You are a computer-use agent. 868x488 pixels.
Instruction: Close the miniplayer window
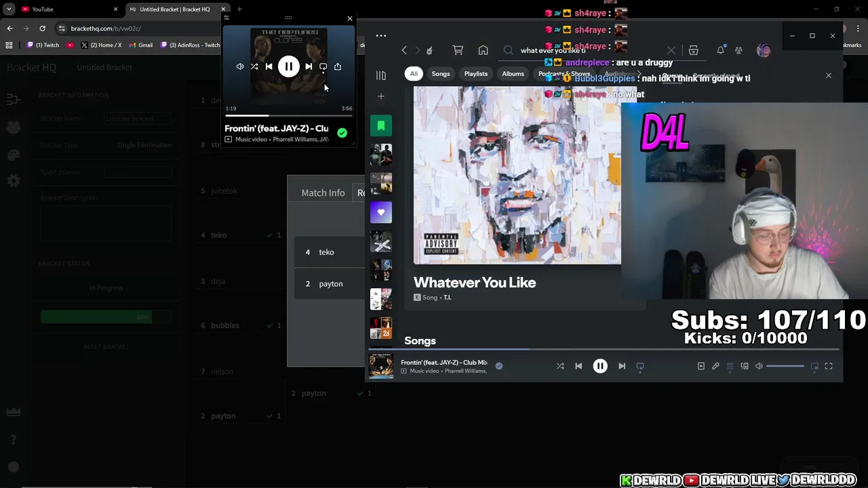click(x=350, y=18)
